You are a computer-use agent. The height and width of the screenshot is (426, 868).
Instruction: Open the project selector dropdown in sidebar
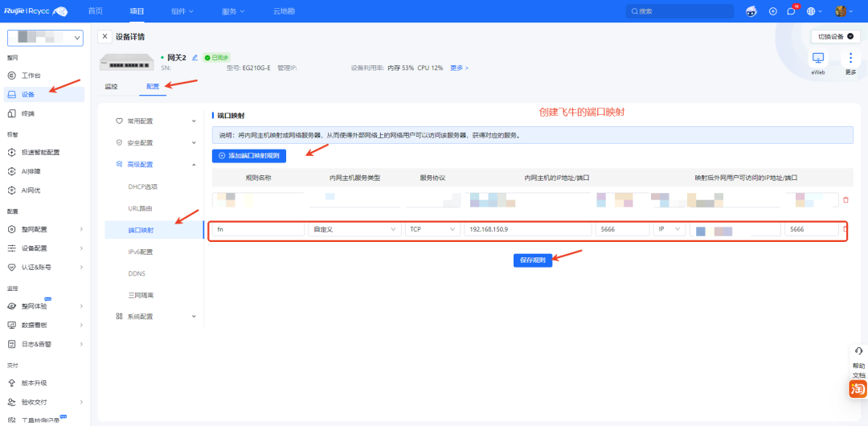(45, 38)
